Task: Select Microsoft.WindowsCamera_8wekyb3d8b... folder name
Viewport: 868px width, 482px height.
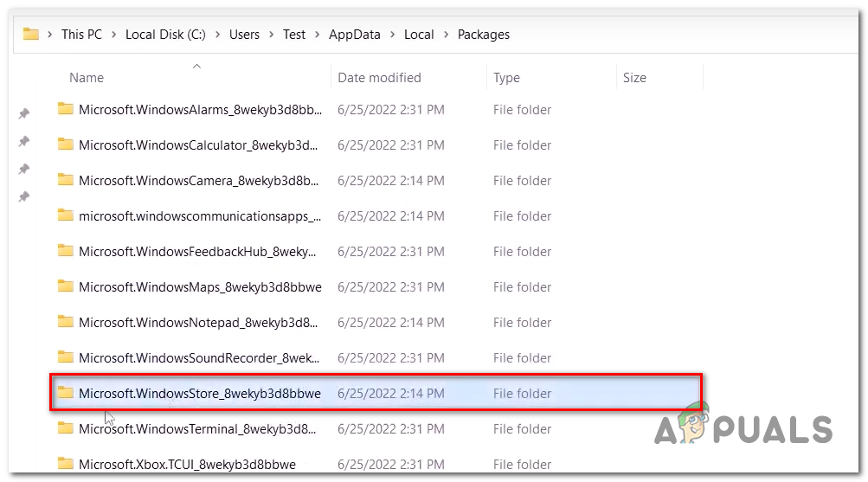Action: (198, 180)
